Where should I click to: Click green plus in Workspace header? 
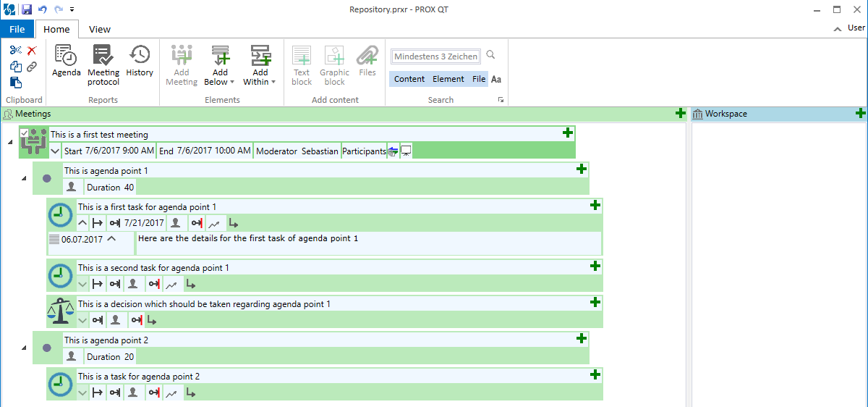860,114
